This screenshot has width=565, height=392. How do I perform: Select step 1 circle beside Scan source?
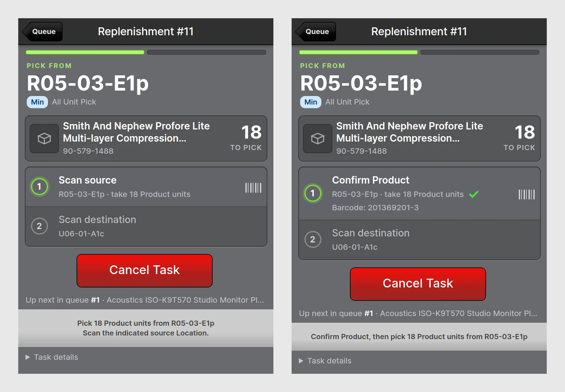(39, 187)
